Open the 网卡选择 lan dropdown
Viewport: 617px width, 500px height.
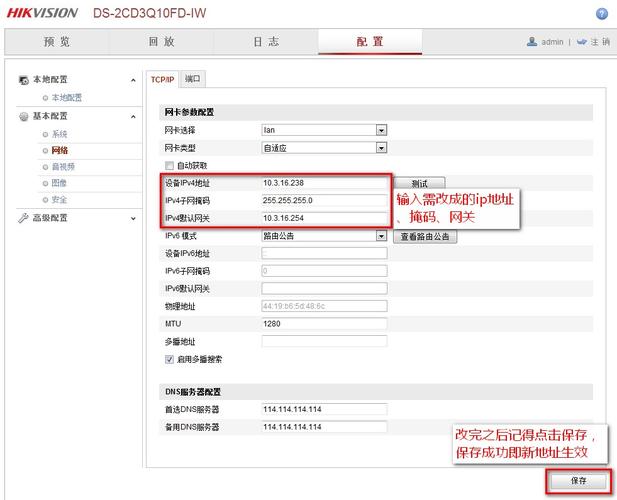(x=324, y=130)
